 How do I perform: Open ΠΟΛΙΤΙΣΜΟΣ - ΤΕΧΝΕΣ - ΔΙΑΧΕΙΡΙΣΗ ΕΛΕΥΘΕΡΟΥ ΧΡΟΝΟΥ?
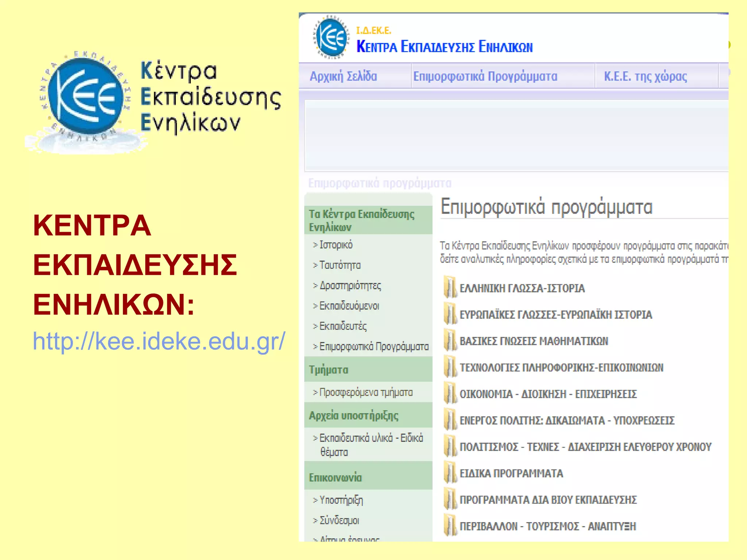[x=585, y=447]
